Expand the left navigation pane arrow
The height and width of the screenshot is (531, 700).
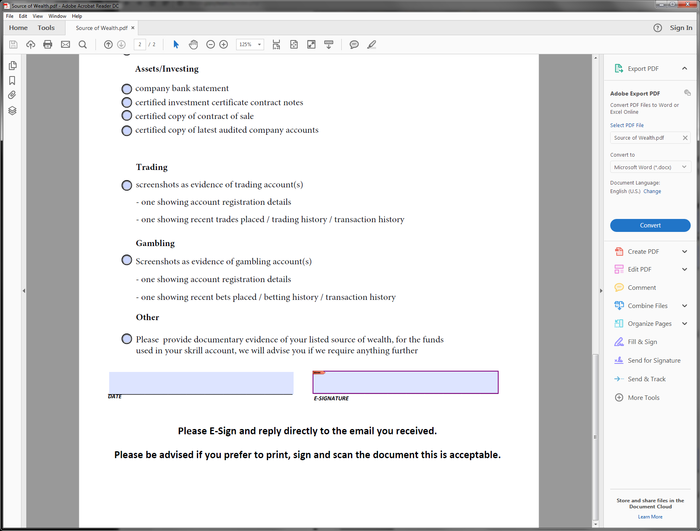(x=24, y=291)
